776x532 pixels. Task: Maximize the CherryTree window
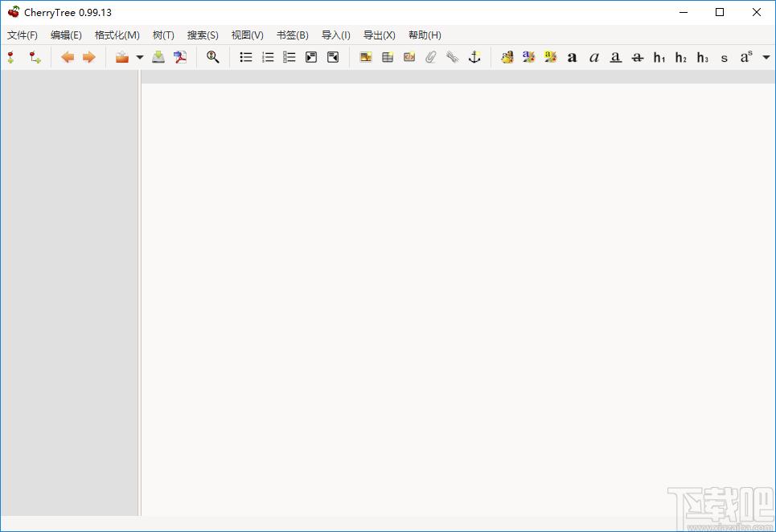point(720,12)
